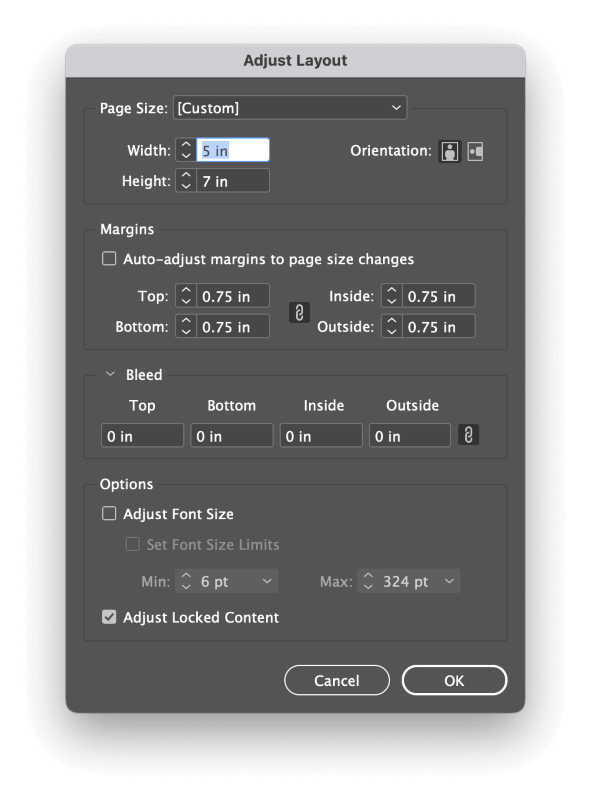Uncheck Adjust Locked Content

(109, 617)
